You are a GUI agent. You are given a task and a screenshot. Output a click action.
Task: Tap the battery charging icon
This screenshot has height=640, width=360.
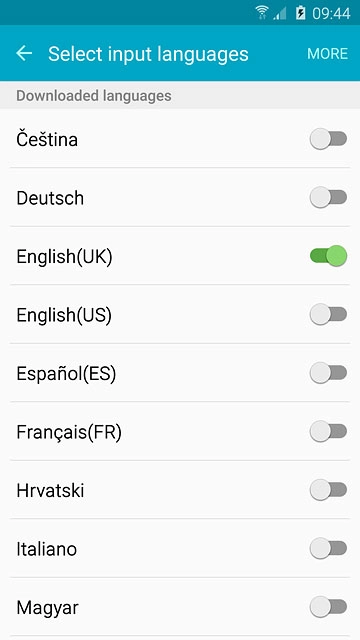[300, 13]
